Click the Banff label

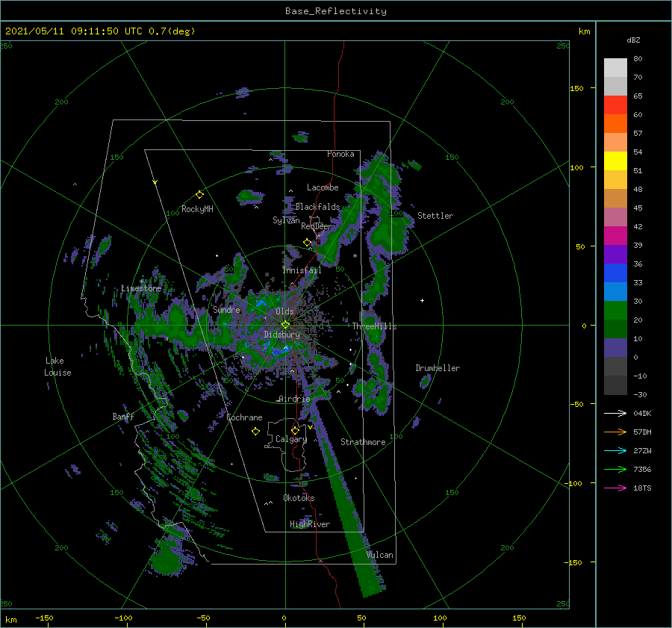pyautogui.click(x=123, y=417)
